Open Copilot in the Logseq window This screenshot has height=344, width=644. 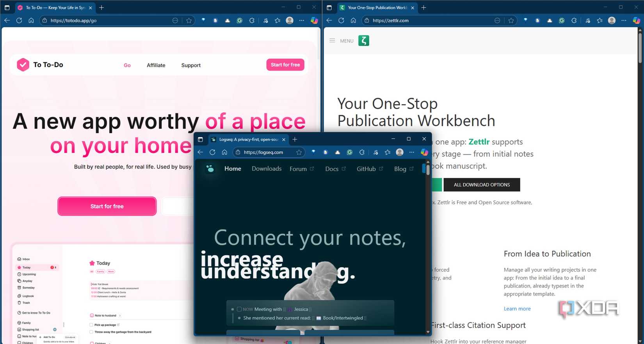tap(424, 152)
